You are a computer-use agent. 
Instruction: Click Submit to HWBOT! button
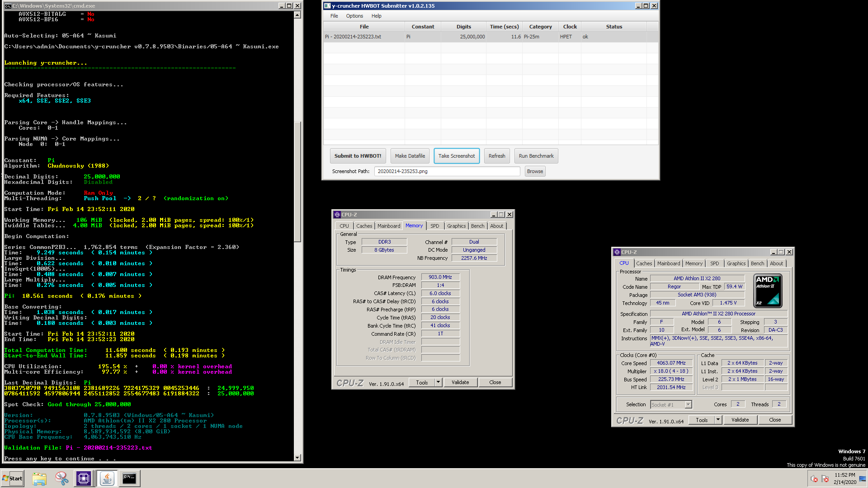pos(358,156)
